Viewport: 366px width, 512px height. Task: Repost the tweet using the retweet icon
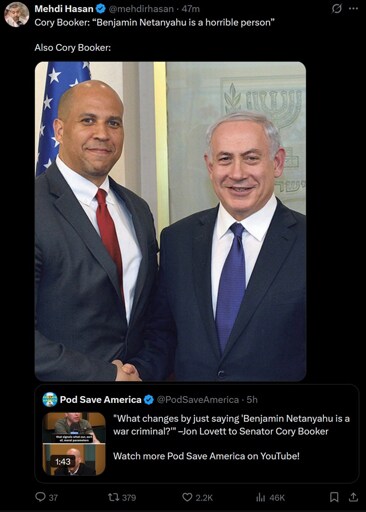113,497
